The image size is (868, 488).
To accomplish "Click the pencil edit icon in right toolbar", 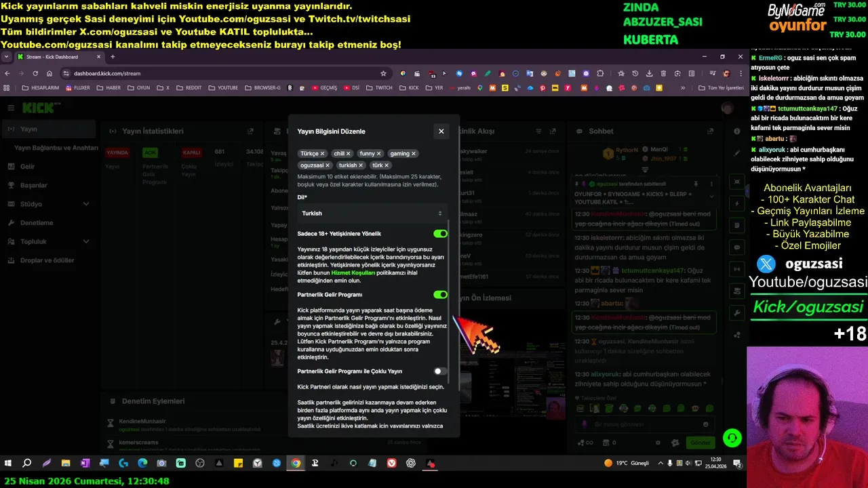I will click(737, 153).
